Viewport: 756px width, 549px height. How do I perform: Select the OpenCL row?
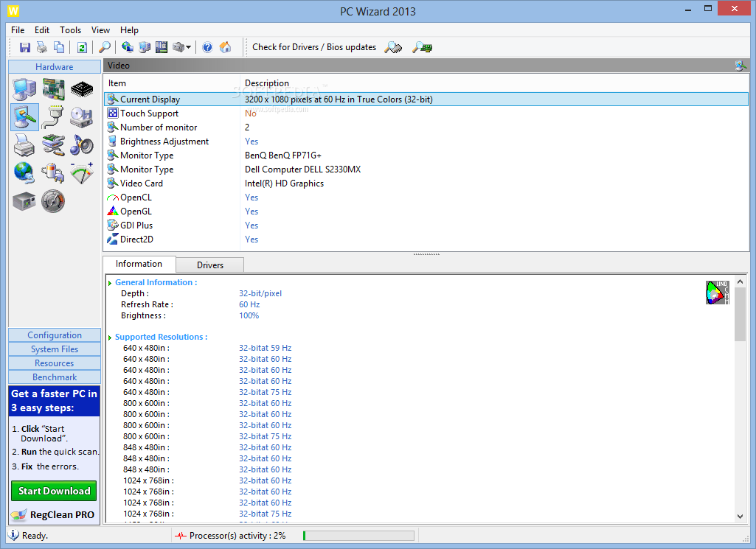(426, 197)
